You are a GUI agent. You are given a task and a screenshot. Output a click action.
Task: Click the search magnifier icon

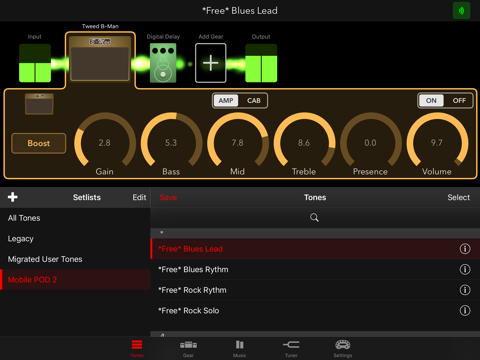[314, 218]
